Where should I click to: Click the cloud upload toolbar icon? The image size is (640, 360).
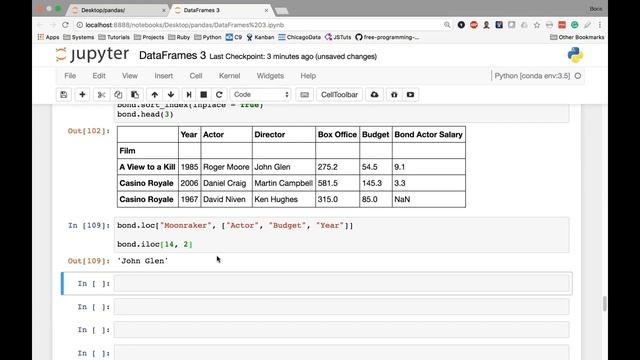click(374, 95)
